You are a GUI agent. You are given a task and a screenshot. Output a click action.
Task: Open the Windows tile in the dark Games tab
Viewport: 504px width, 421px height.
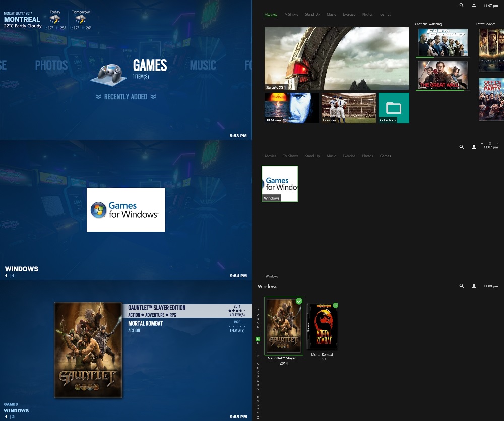tap(280, 184)
